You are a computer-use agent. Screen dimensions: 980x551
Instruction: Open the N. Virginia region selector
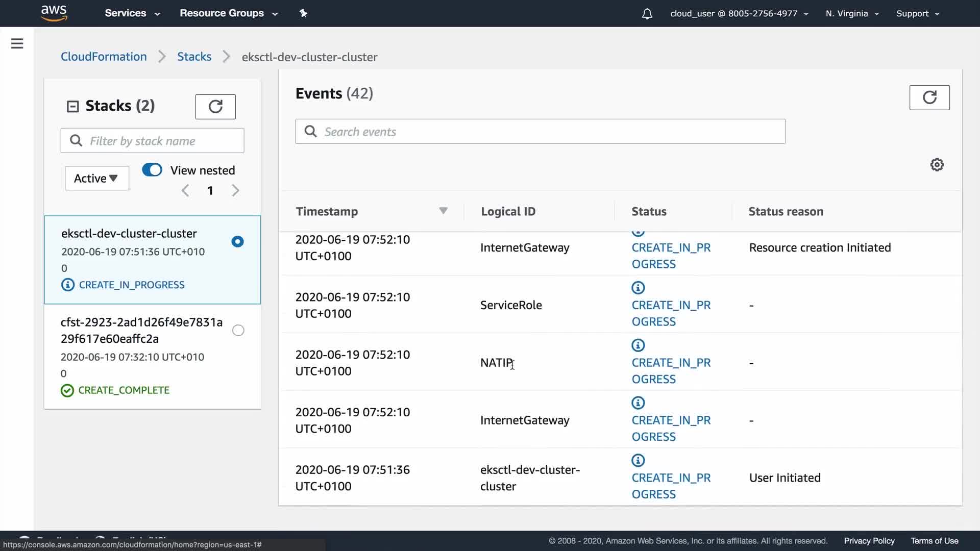[852, 14]
